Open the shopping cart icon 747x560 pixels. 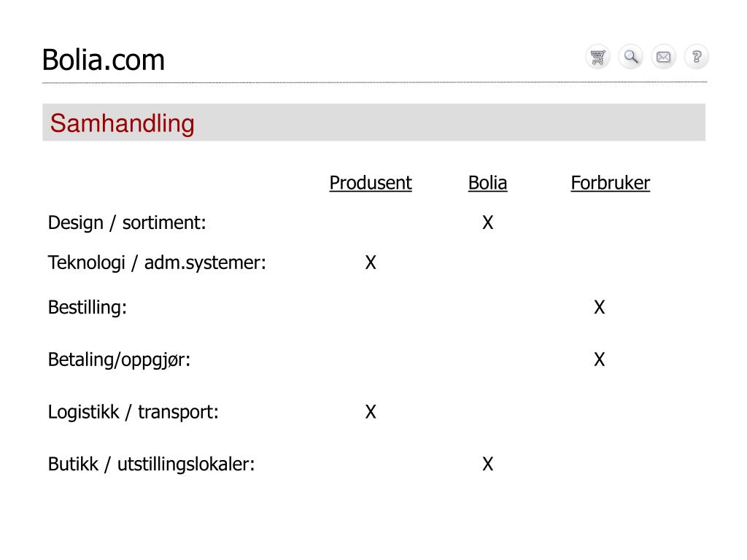tap(597, 57)
